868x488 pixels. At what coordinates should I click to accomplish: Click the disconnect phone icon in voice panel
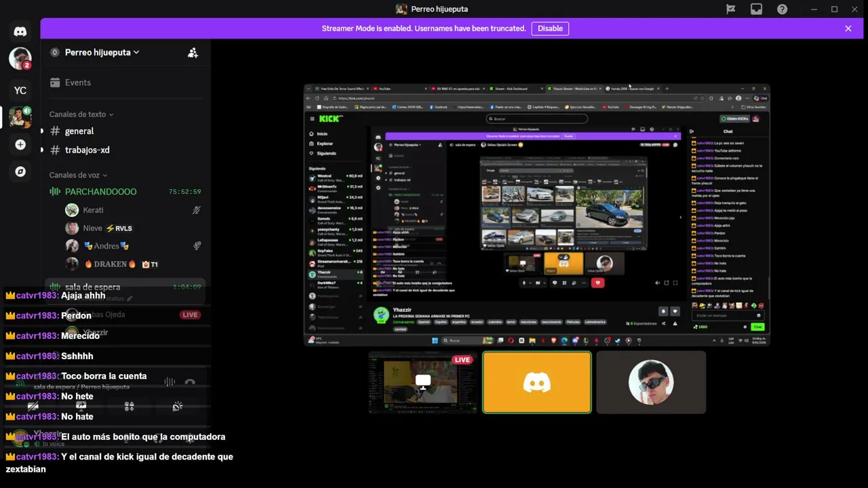click(x=190, y=382)
